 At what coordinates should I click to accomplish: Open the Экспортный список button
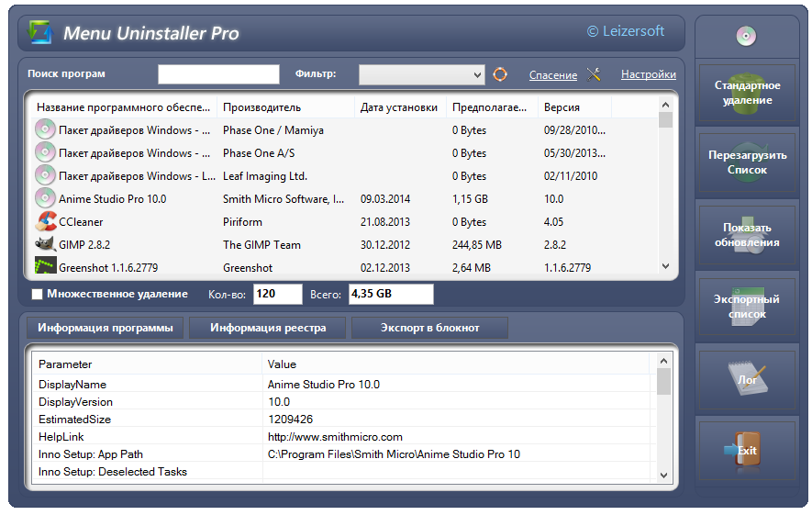[x=747, y=307]
